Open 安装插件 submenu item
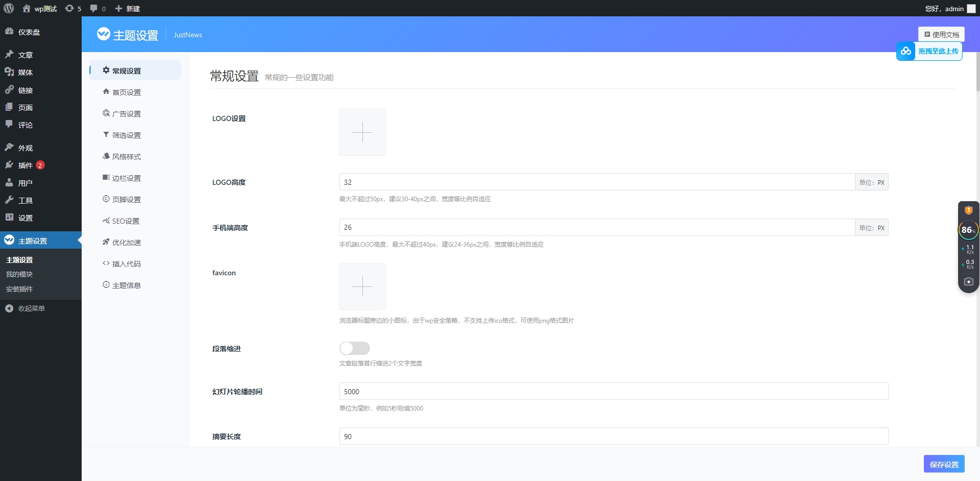980x481 pixels. [x=19, y=289]
